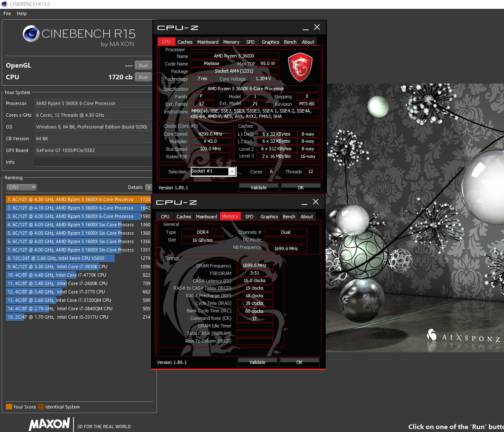
Task: Switch to Mainboard tab in upper CPU-Z
Action: (x=208, y=42)
